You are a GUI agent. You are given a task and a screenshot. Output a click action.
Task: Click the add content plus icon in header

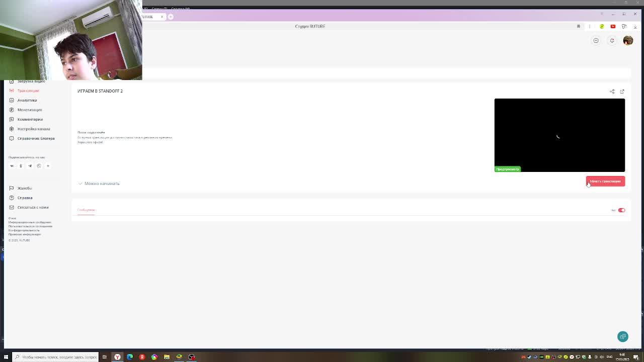click(596, 41)
